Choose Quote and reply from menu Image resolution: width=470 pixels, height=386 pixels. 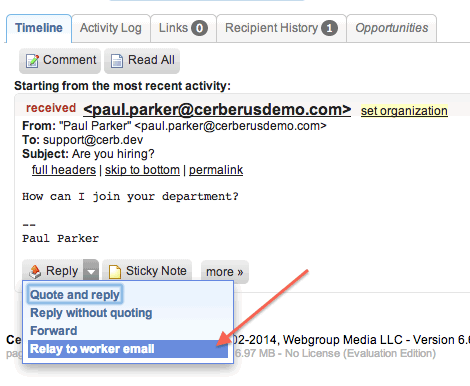point(75,295)
